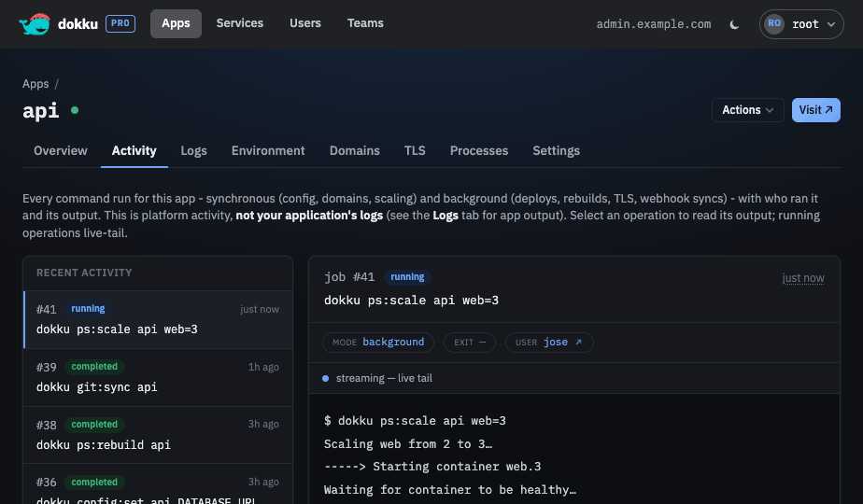863x504 pixels.
Task: Switch to the Logs tab
Action: click(x=193, y=151)
